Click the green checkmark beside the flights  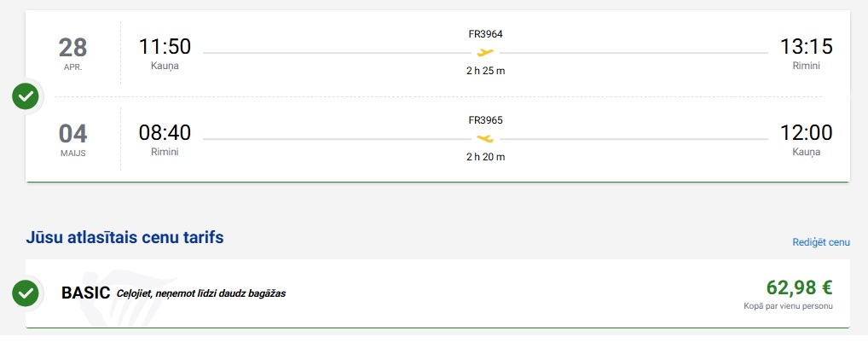[x=26, y=96]
